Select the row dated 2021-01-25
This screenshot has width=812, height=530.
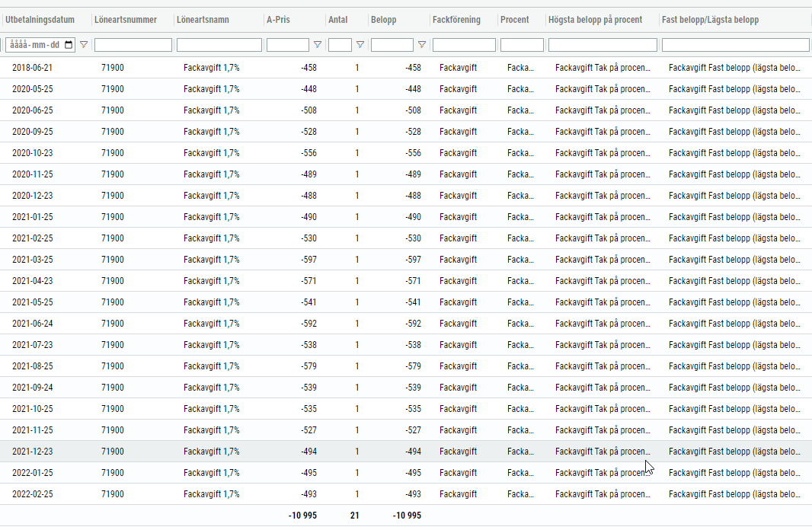(406, 217)
